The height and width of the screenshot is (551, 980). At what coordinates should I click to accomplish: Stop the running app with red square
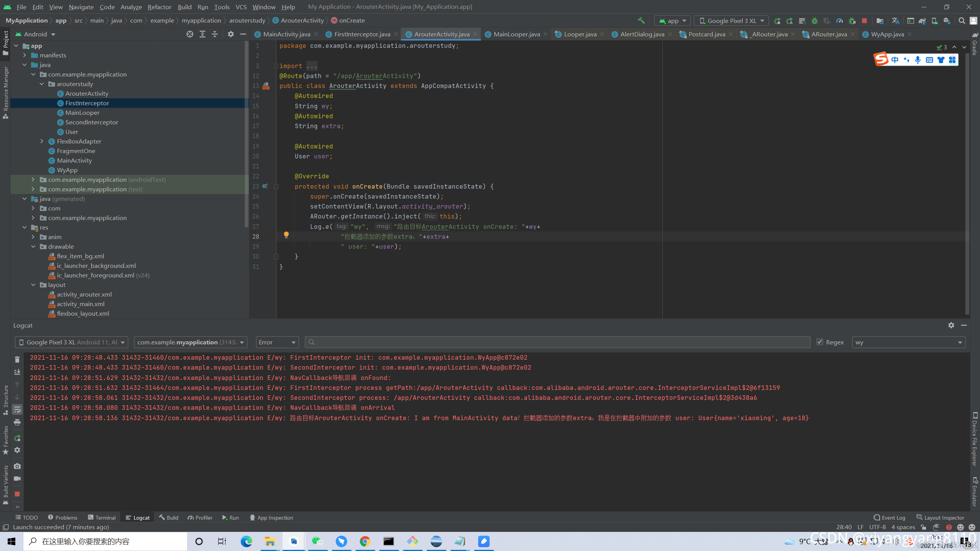(864, 21)
